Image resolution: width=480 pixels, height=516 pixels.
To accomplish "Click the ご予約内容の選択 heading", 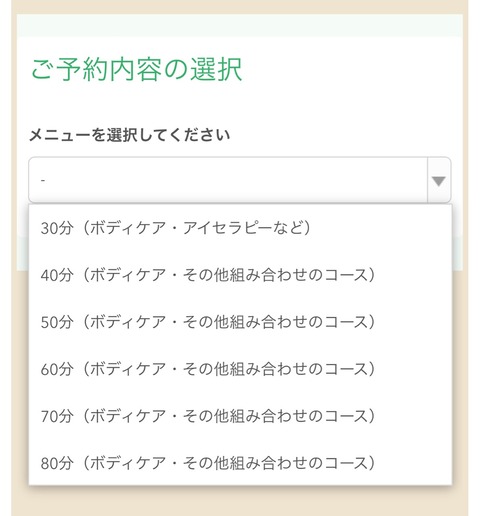I will coord(136,69).
